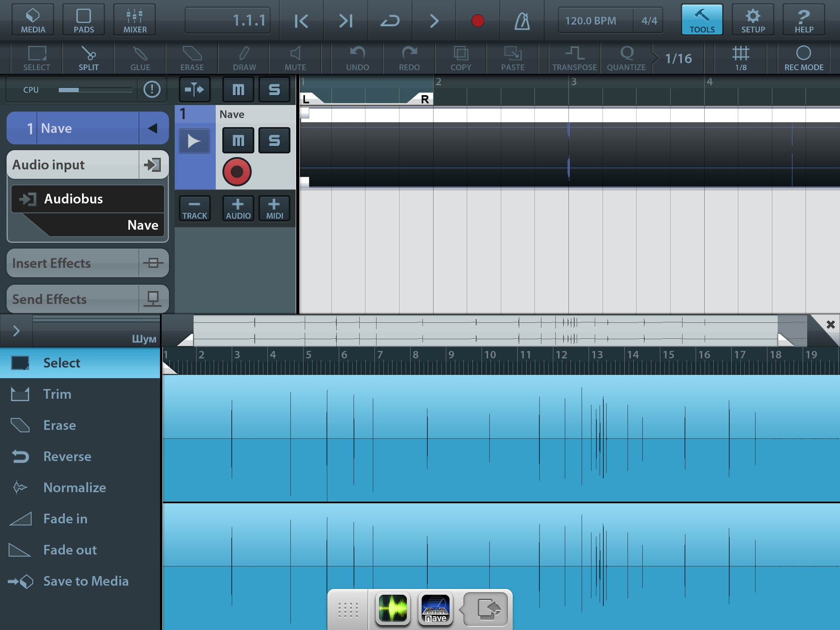This screenshot has width=840, height=630.
Task: Choose Select in the editor menu
Action: 80,363
